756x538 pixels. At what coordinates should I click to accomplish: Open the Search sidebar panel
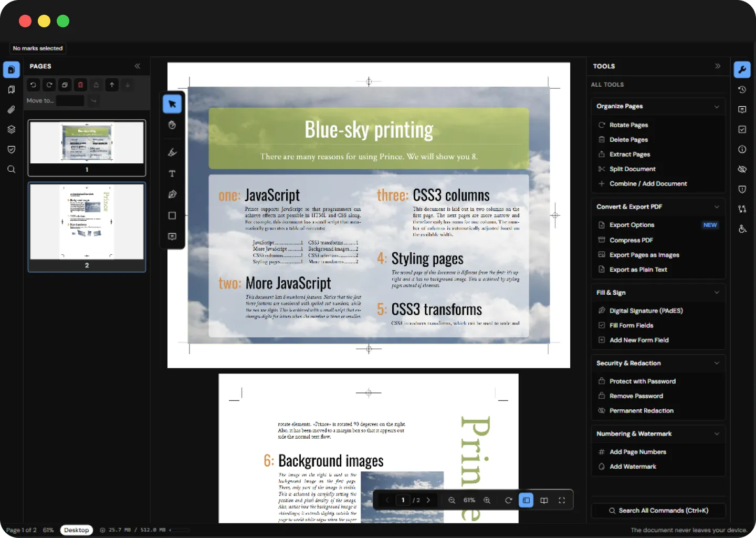click(12, 170)
